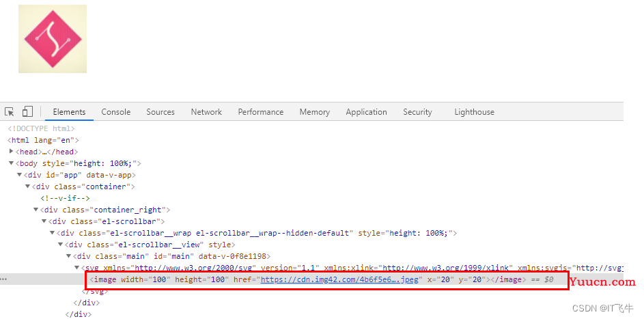Select the data-v-0f8e1198 attribute
644x319 pixels.
point(232,256)
